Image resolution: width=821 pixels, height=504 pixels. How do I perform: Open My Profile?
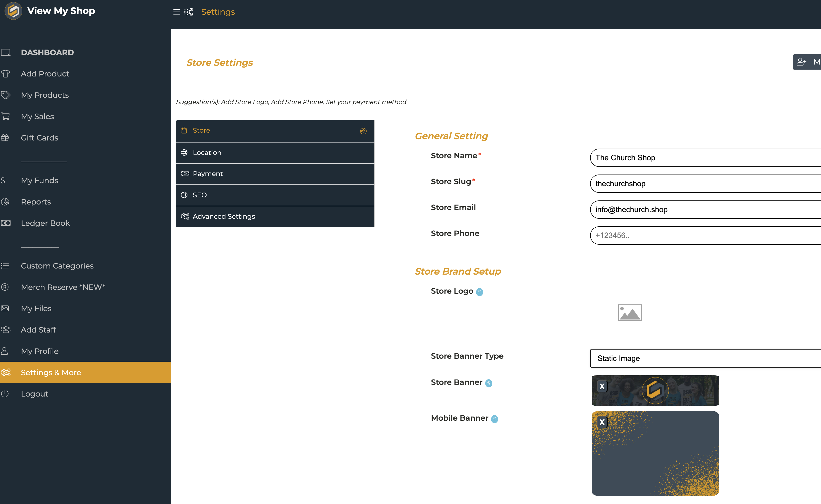[x=40, y=351]
